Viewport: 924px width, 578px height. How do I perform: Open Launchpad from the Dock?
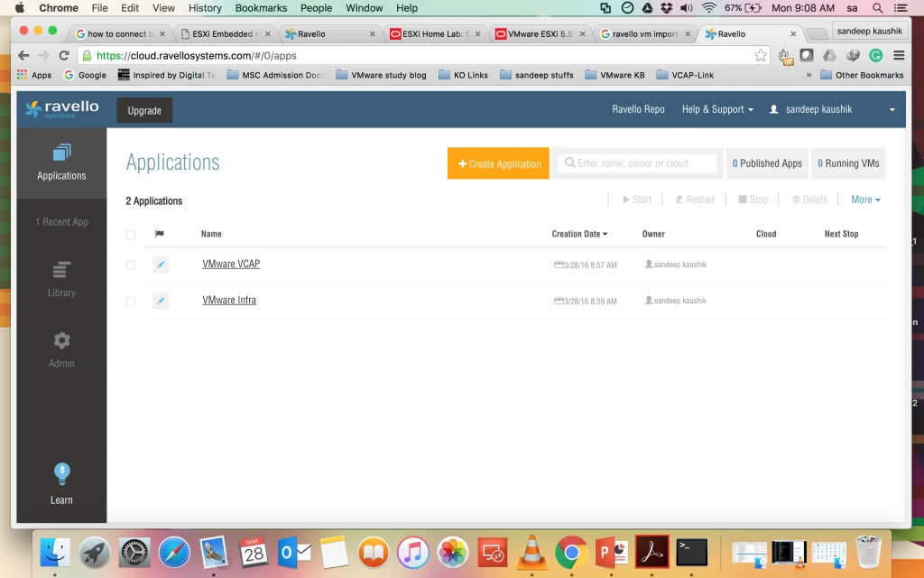[94, 553]
